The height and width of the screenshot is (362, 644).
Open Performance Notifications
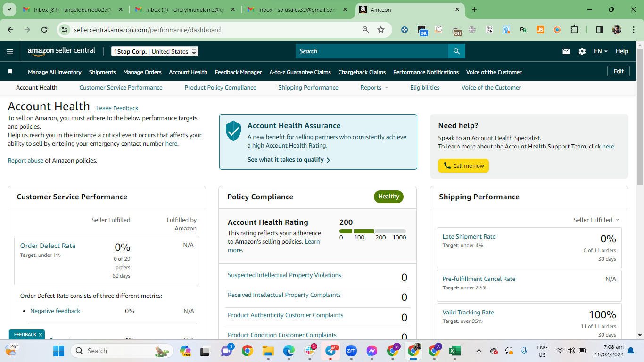coord(426,72)
